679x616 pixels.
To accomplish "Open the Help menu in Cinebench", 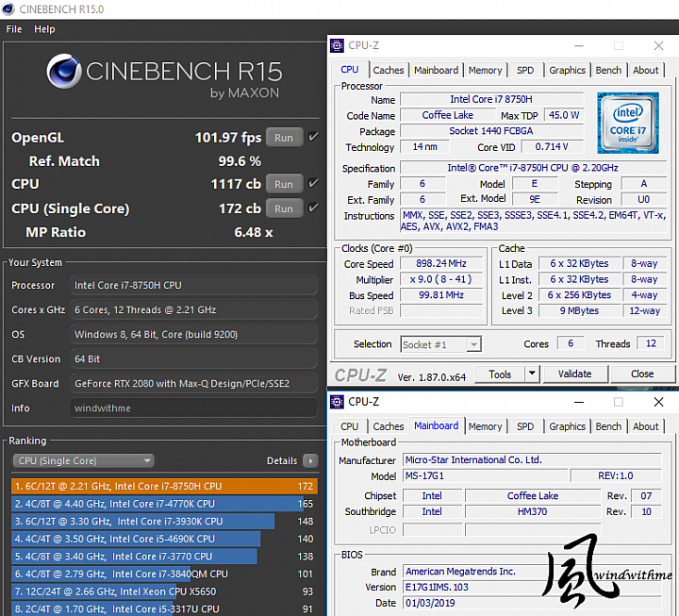I will coord(44,29).
